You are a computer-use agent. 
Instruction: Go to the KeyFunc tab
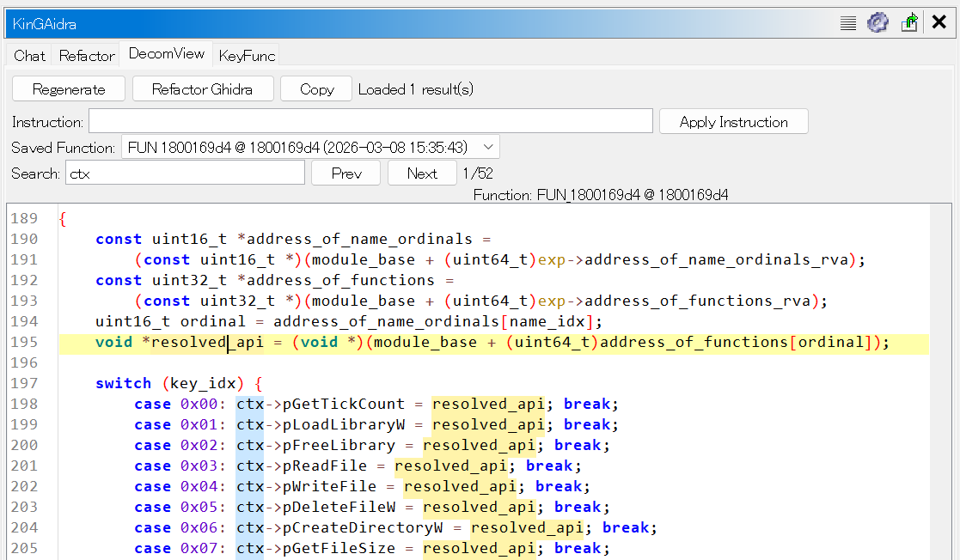click(247, 56)
